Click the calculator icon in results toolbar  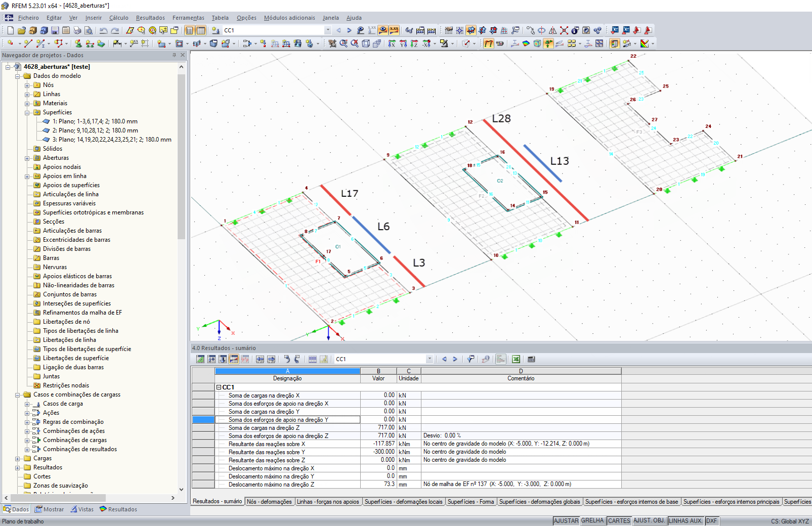(x=531, y=359)
